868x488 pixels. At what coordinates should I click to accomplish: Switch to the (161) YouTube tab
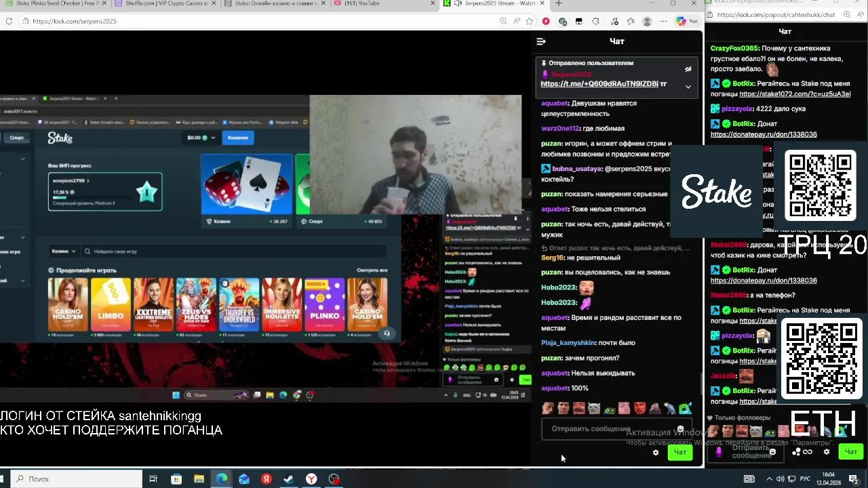tap(383, 3)
